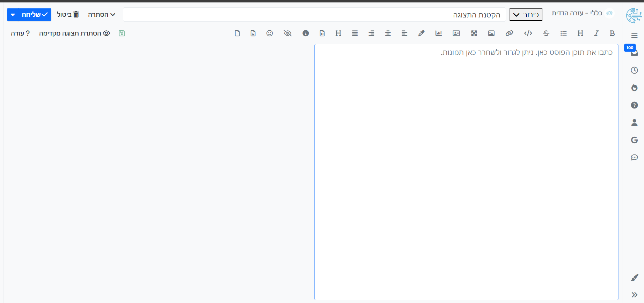Viewport: 644px width, 303px height.
Task: Pick a text color with the eyedropper
Action: click(x=421, y=33)
